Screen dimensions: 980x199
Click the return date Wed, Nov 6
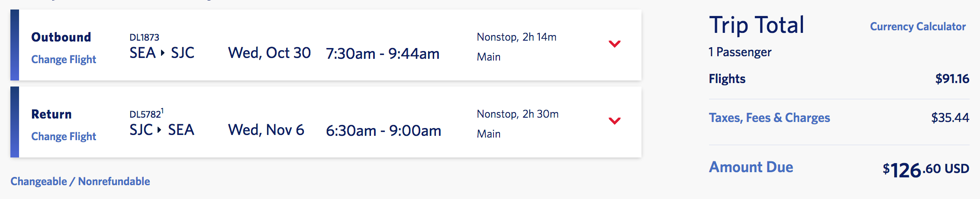266,130
